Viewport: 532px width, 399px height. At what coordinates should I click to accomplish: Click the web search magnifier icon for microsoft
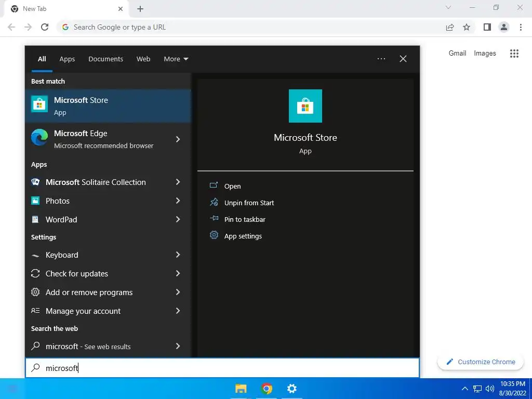(x=35, y=346)
